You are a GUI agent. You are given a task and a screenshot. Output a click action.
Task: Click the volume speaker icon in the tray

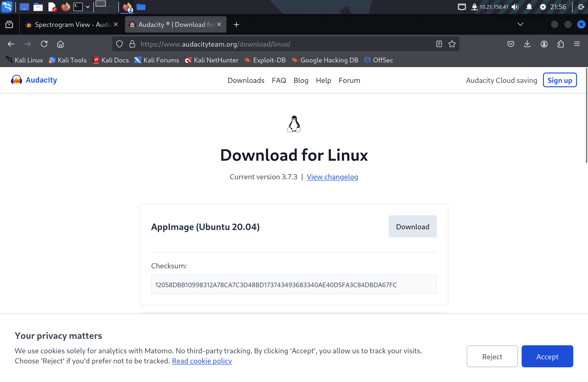[x=515, y=7]
